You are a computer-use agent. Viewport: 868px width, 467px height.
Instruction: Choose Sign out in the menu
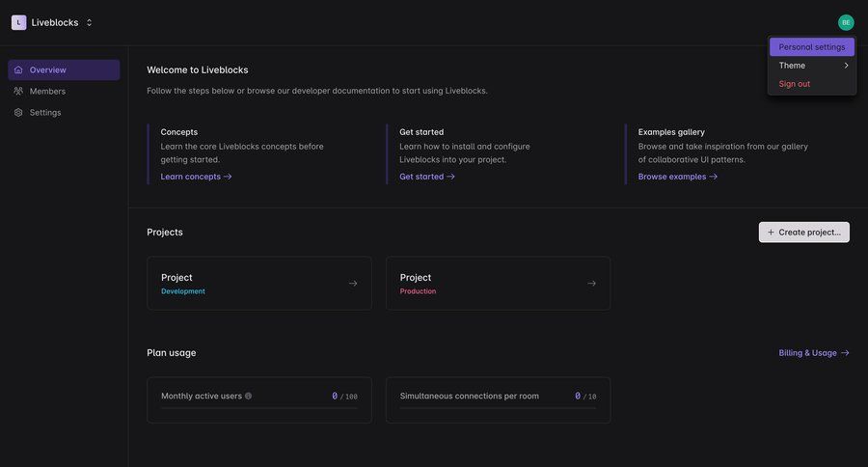coord(811,84)
